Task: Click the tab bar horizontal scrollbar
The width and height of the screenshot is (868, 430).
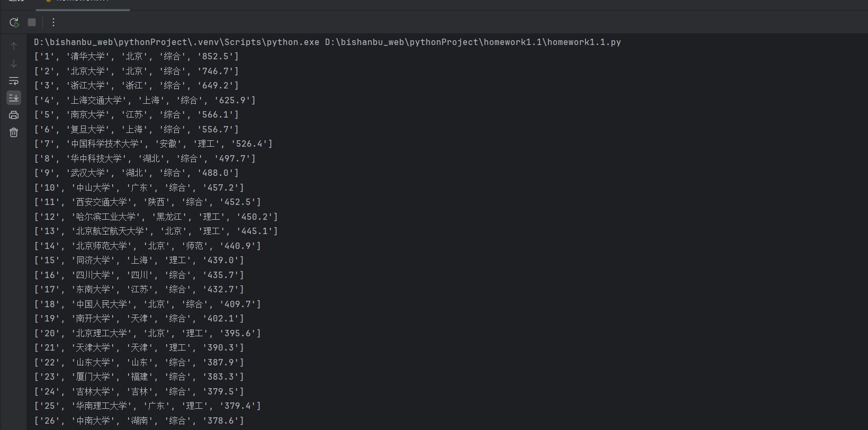Action: coord(83,10)
